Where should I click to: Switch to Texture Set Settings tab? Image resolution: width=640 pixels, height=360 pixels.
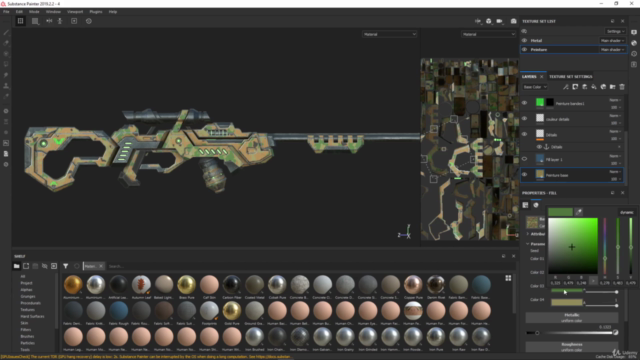tap(571, 77)
